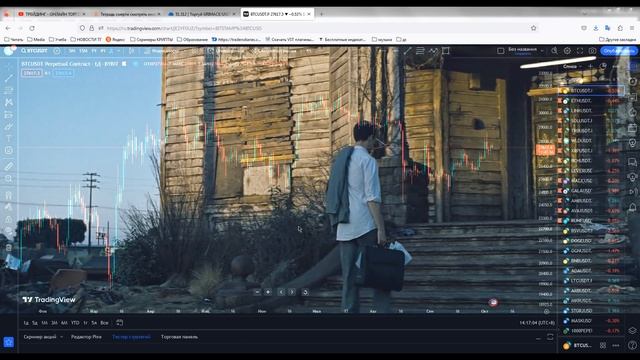This screenshot has width=640, height=360.
Task: Reset the chart view button
Action: [305, 292]
